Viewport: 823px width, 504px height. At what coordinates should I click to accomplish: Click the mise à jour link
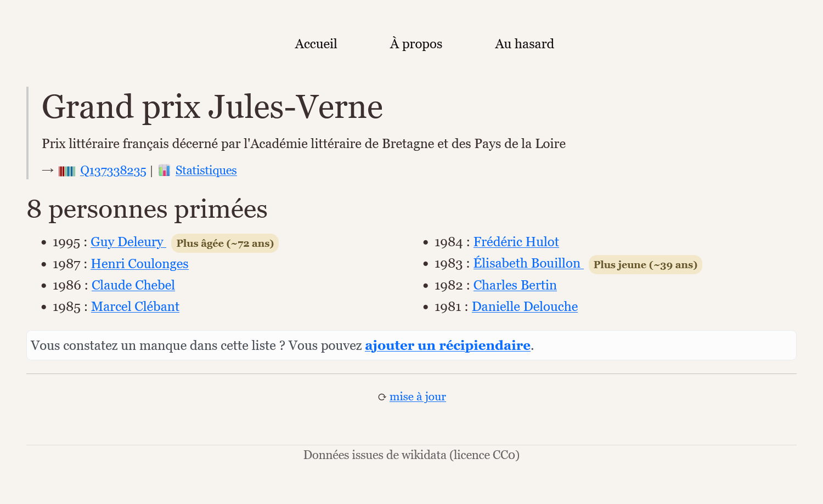tap(418, 397)
